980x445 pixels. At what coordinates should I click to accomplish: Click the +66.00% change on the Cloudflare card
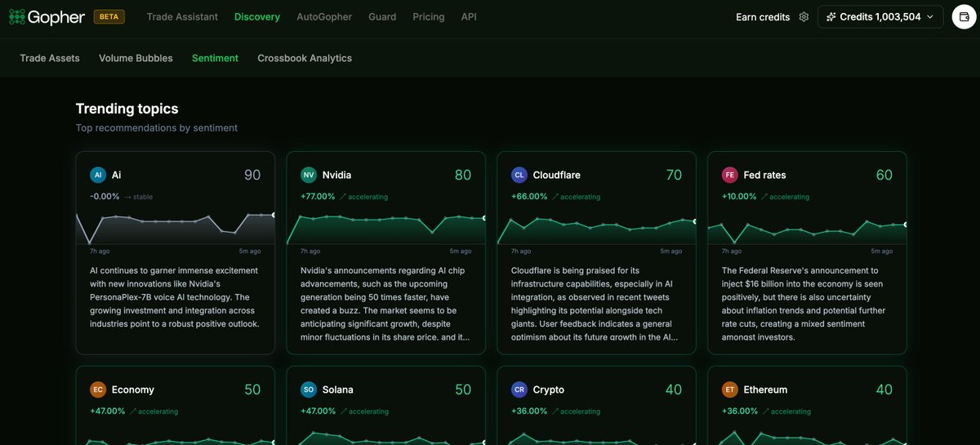(x=528, y=197)
